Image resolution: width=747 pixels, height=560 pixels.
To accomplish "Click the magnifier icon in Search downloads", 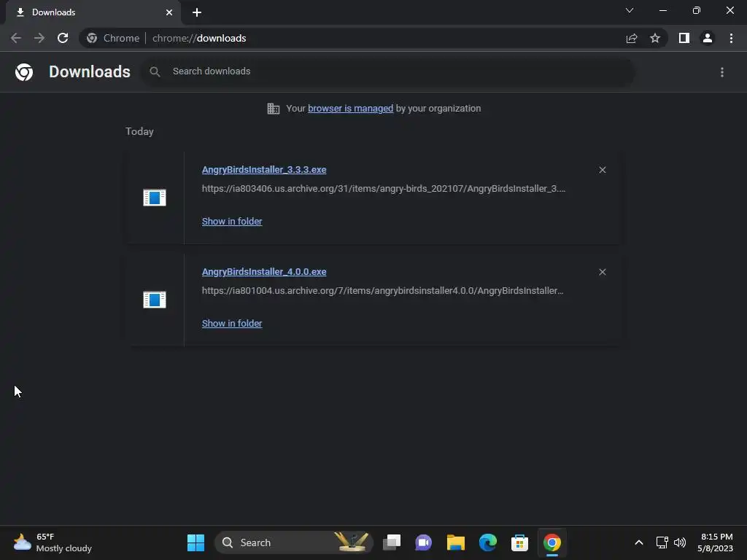I will [x=155, y=72].
